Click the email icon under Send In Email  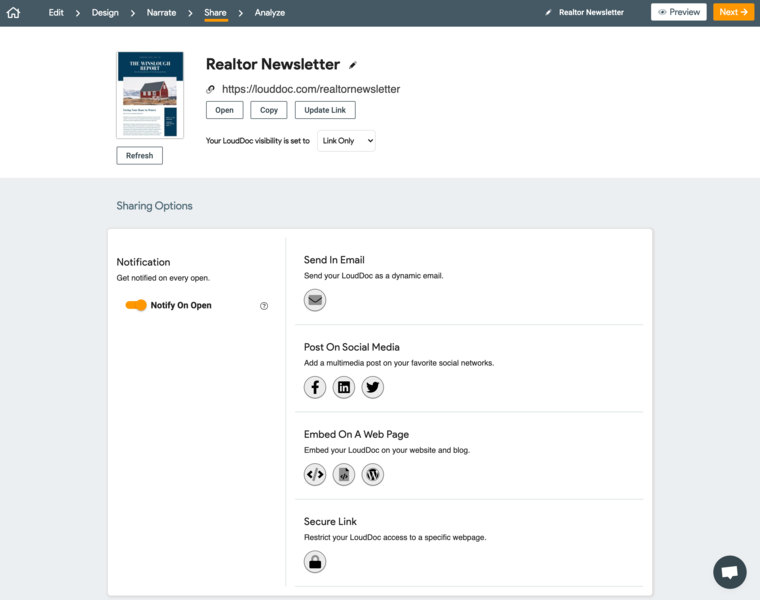click(315, 299)
